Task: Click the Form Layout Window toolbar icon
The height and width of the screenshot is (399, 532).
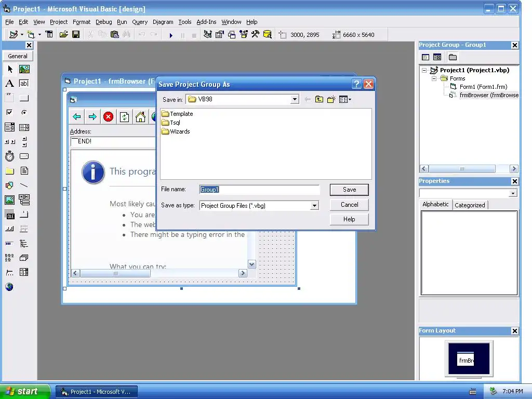Action: [x=231, y=35]
